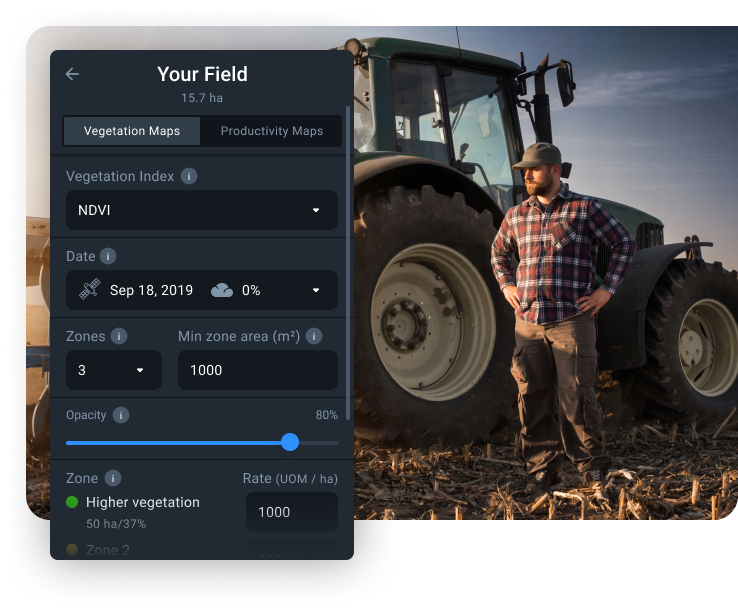Click the Opacity slider handle
Screen dimensions: 738x610
click(290, 442)
